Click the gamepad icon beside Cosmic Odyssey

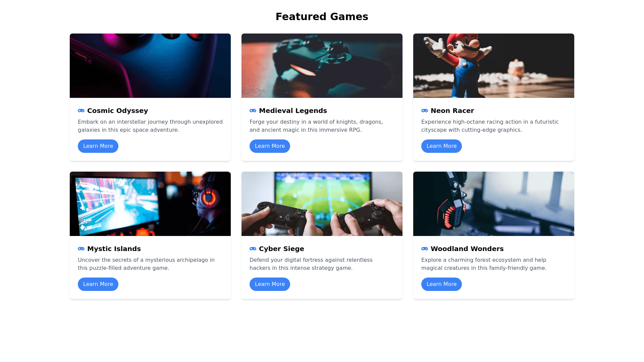click(81, 111)
